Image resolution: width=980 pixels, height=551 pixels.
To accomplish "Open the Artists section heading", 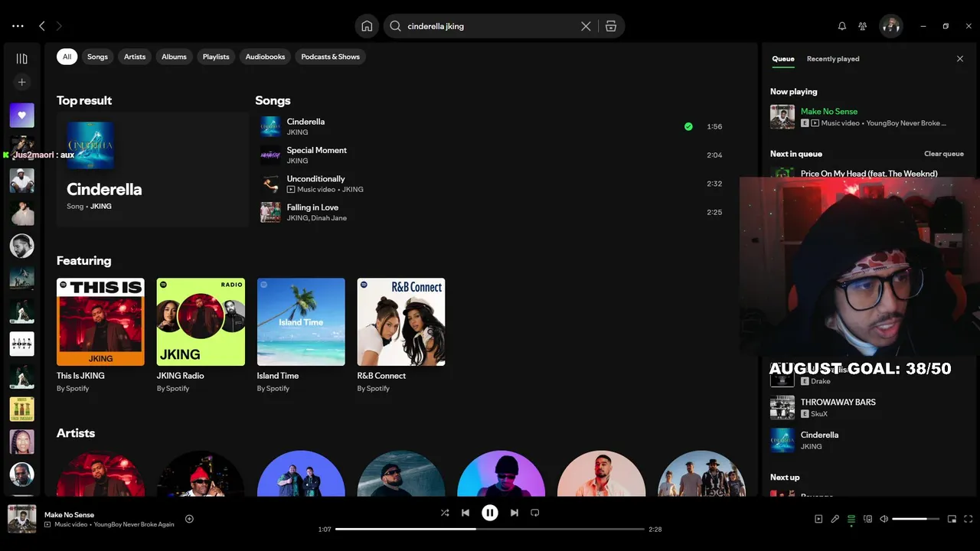I will pos(76,433).
